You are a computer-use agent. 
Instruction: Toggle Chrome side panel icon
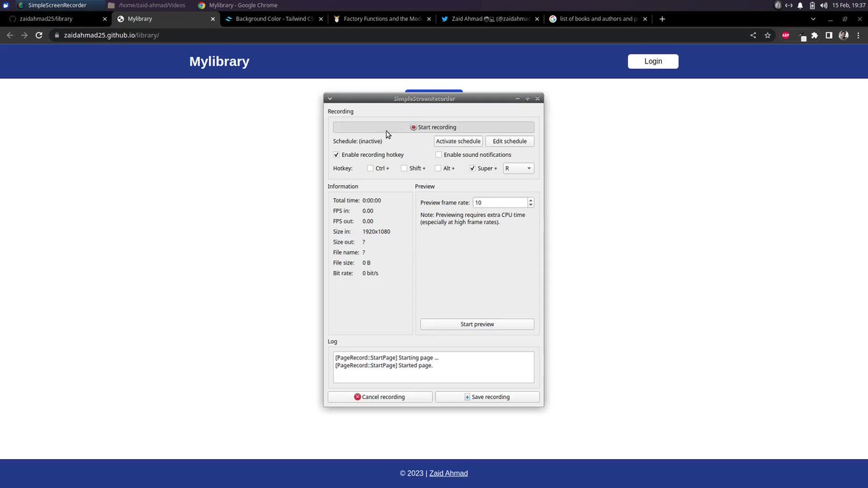click(x=829, y=35)
